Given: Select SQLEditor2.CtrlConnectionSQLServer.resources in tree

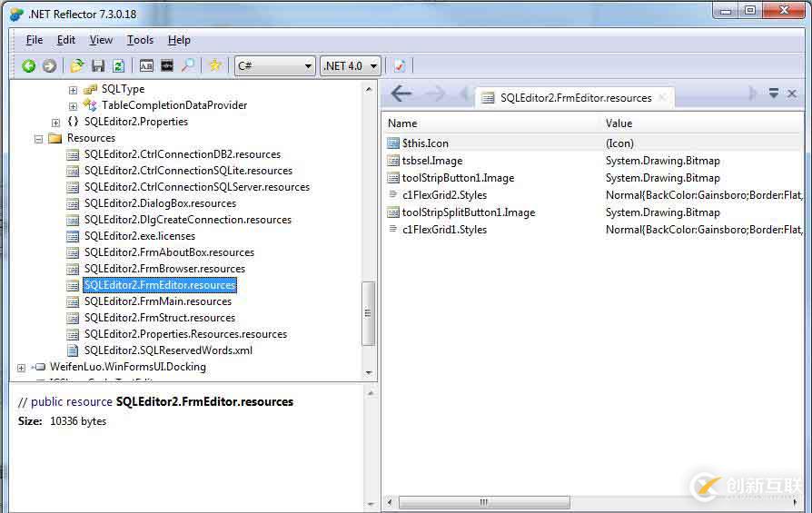Looking at the screenshot, I should coord(197,187).
